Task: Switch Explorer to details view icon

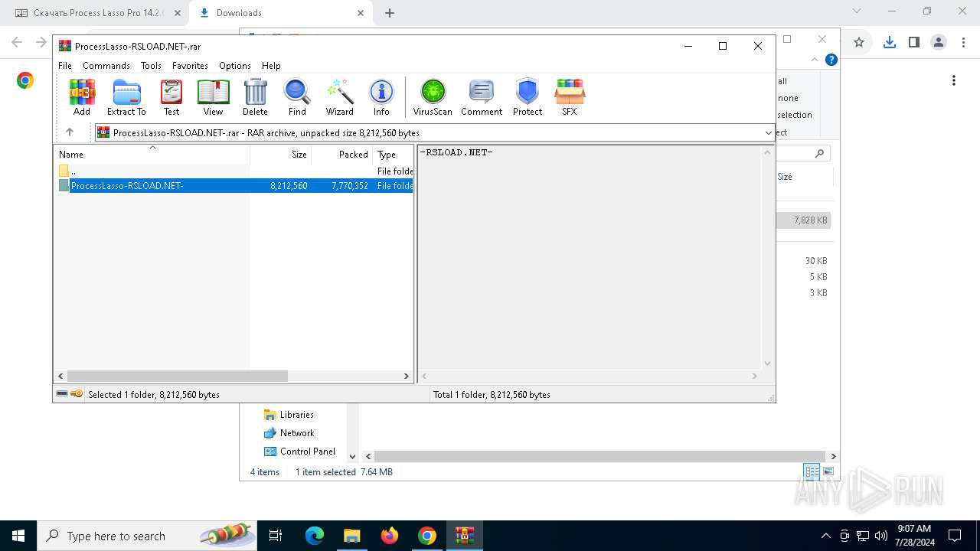Action: pos(812,472)
